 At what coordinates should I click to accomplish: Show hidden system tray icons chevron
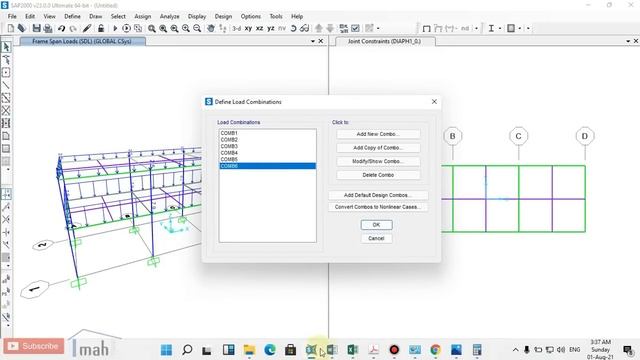[x=516, y=350]
